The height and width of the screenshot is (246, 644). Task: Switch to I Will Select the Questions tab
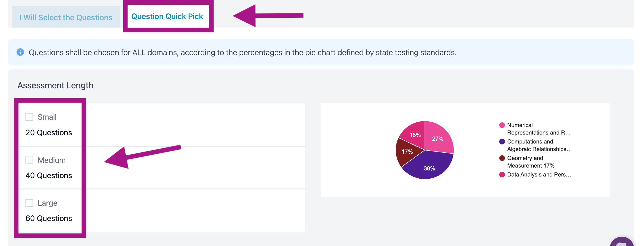pos(66,17)
